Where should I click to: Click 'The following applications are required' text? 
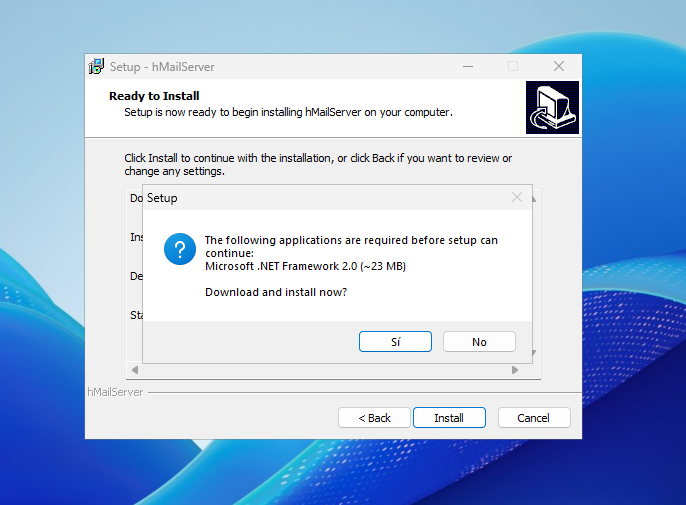351,246
